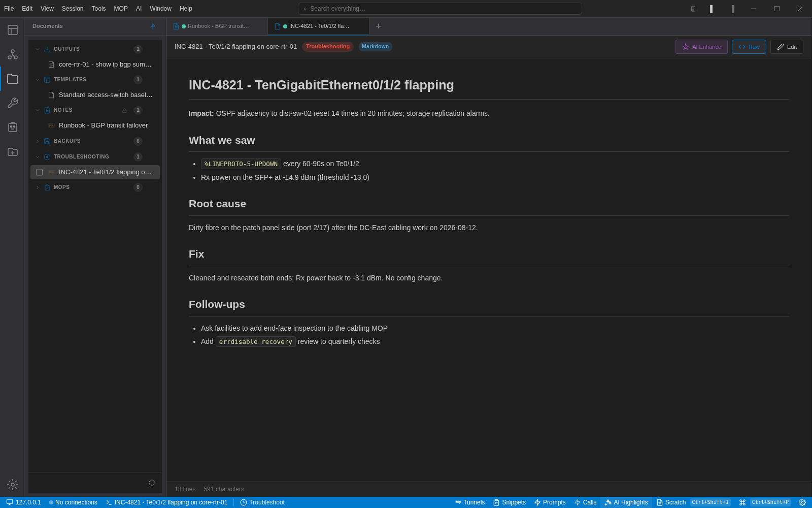The image size is (812, 508).
Task: Open status bar settings gear
Action: (x=802, y=502)
